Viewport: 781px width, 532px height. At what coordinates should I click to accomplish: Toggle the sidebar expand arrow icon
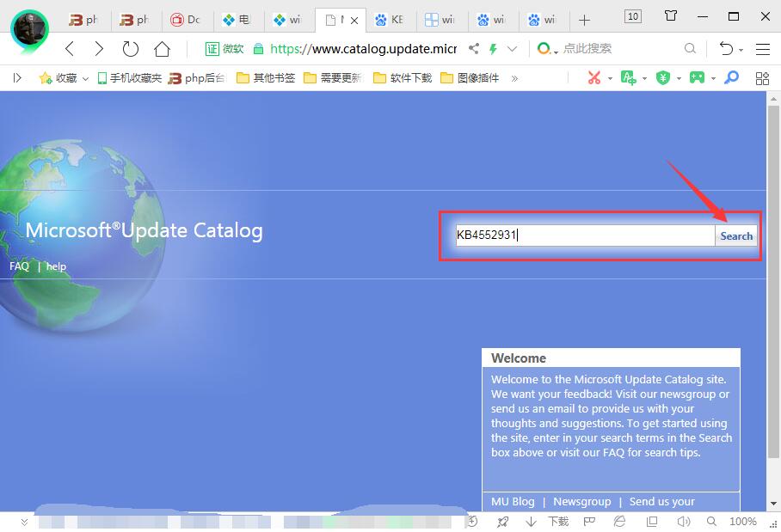(x=17, y=77)
